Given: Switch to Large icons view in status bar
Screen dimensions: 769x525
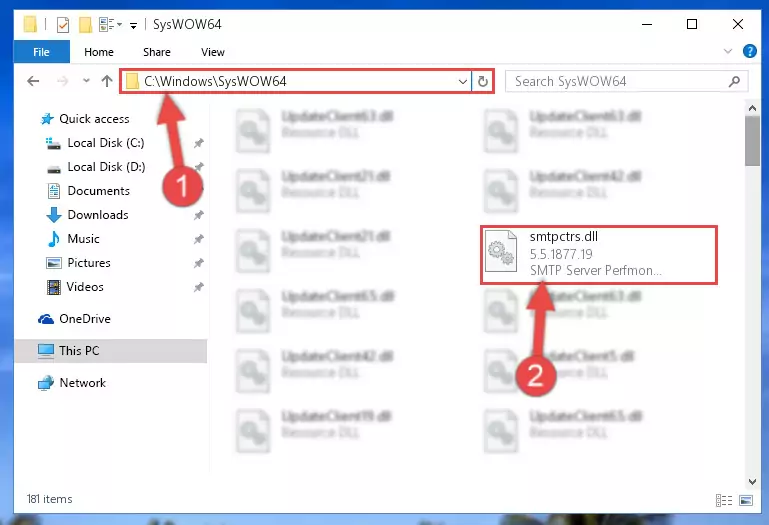Looking at the screenshot, I should point(746,500).
